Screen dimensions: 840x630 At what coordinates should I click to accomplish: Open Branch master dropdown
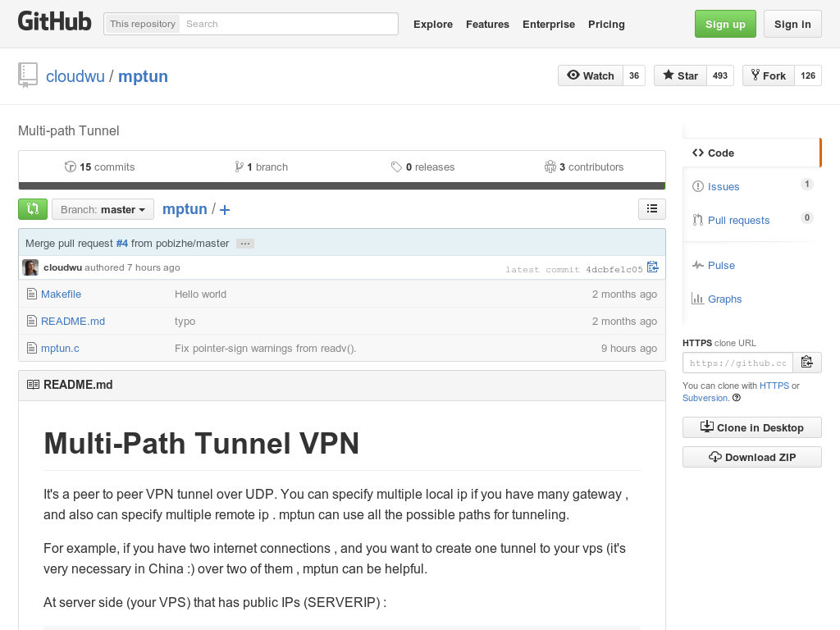point(103,209)
